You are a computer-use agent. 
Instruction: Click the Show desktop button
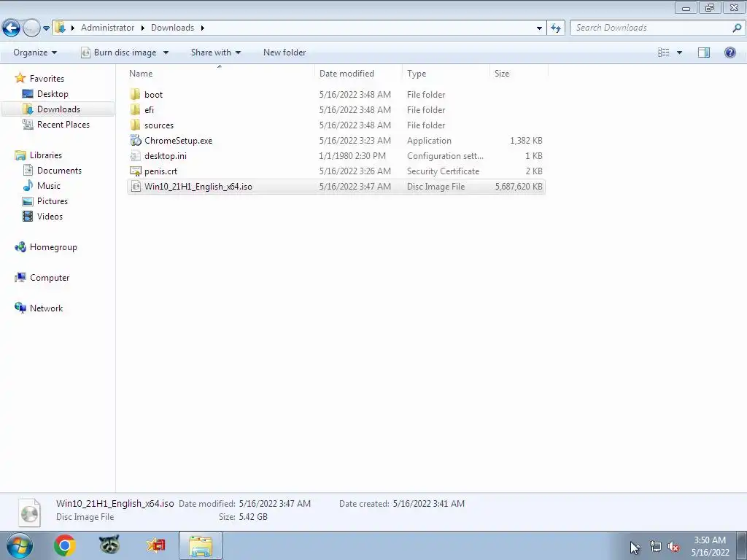click(x=741, y=545)
